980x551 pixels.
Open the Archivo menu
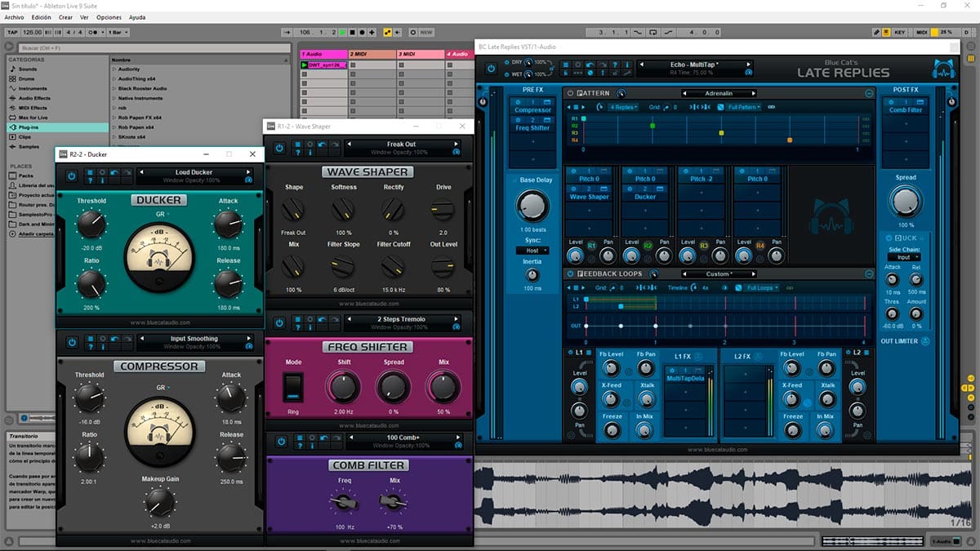click(x=14, y=17)
